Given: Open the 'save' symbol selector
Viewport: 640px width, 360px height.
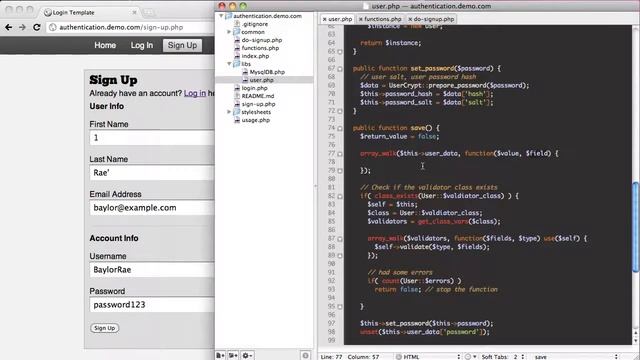Looking at the screenshot, I should point(576,357).
